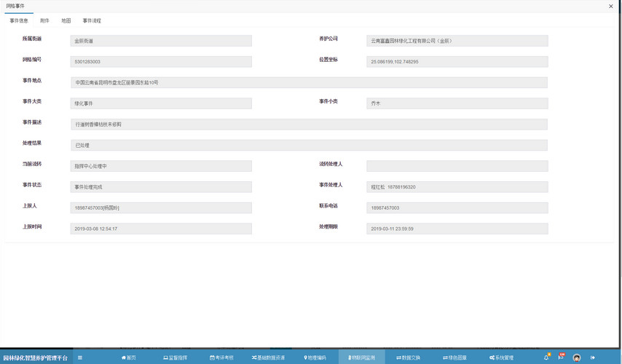Screen dimensions: 622x364
Task: Open 数据交换 navigation item
Action: (x=409, y=357)
